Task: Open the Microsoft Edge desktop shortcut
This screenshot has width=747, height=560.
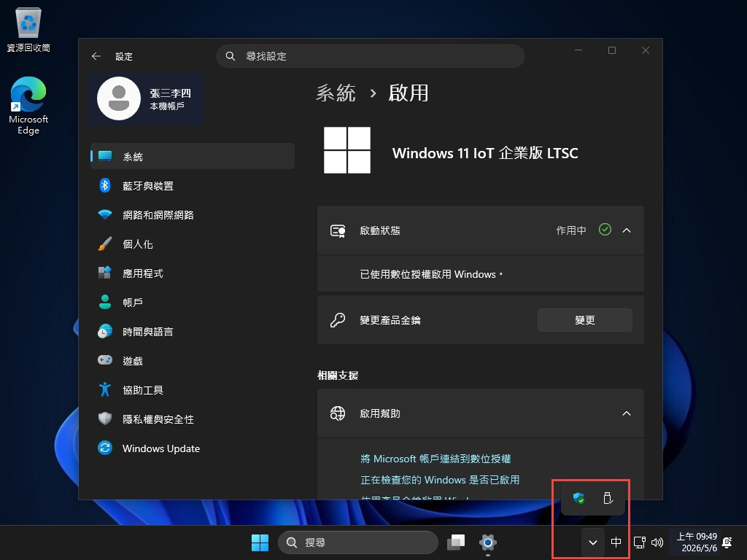Action: 28,106
